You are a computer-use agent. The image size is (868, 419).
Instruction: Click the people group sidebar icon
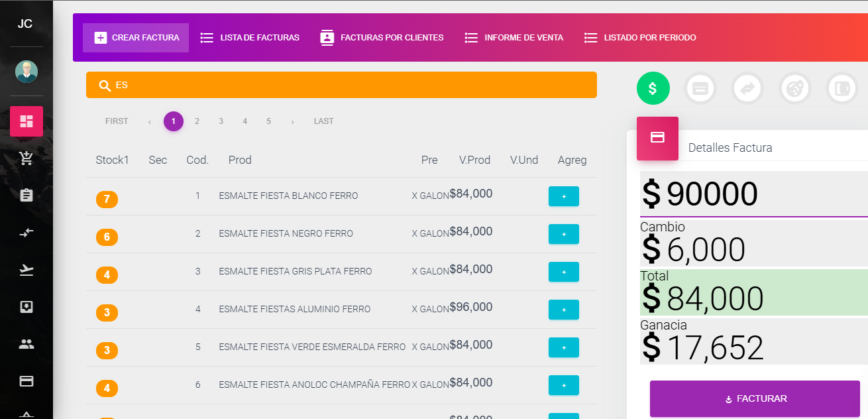[27, 344]
